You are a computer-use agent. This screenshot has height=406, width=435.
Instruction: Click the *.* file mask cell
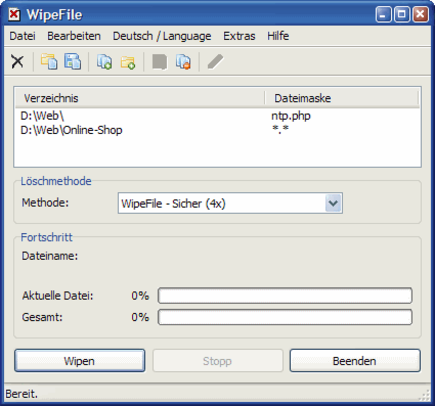[280, 129]
